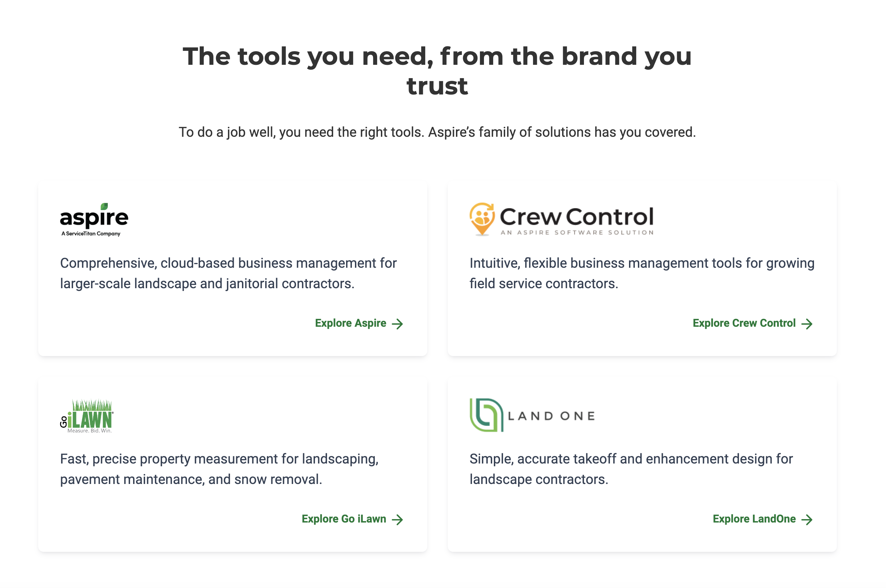Click the arrow next to Explore Aspire
The height and width of the screenshot is (588, 886).
tap(397, 324)
